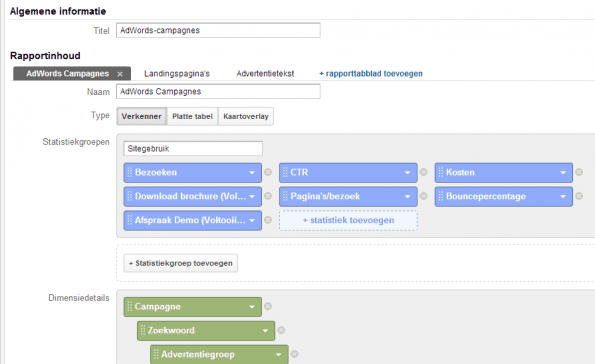595x364 pixels.
Task: Open the Advertentiegroep dimension dropdown
Action: (279, 355)
